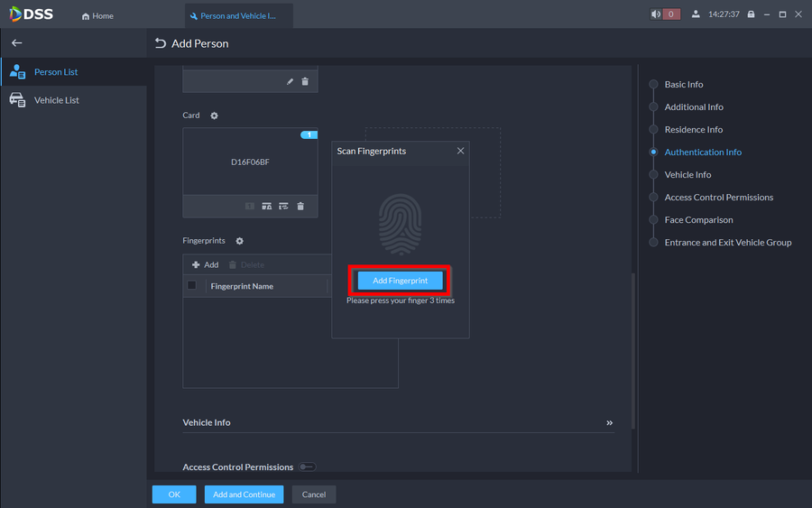Click the lock icon in title bar
812x508 pixels.
tap(751, 14)
